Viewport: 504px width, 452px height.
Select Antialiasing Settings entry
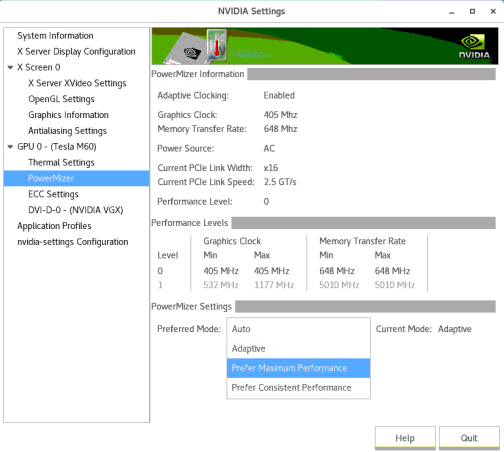[x=67, y=131]
